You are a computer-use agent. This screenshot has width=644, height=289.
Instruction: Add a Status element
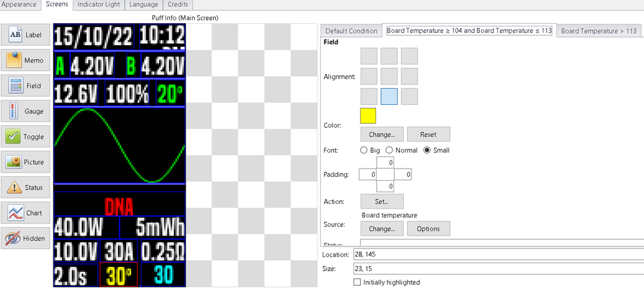(26, 187)
